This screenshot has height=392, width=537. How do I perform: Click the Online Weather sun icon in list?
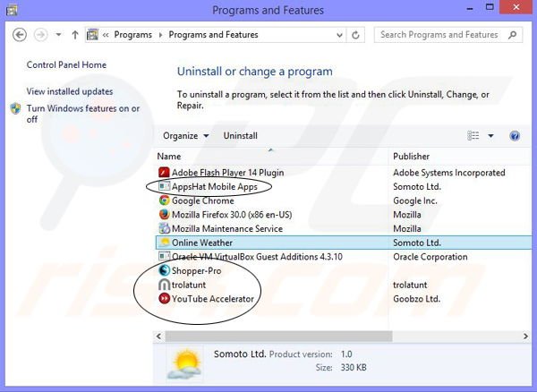[165, 243]
